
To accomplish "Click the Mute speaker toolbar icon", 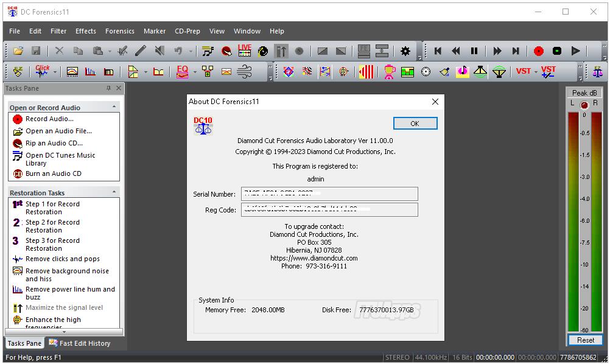I will (159, 51).
